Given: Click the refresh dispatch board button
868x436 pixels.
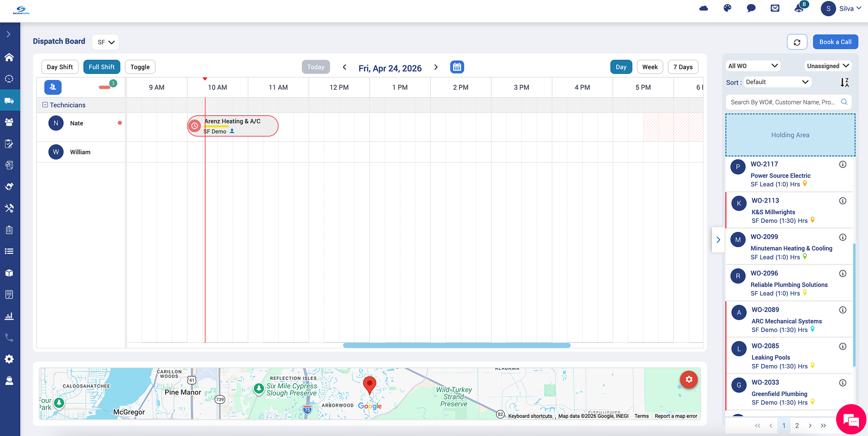Looking at the screenshot, I should [x=797, y=42].
